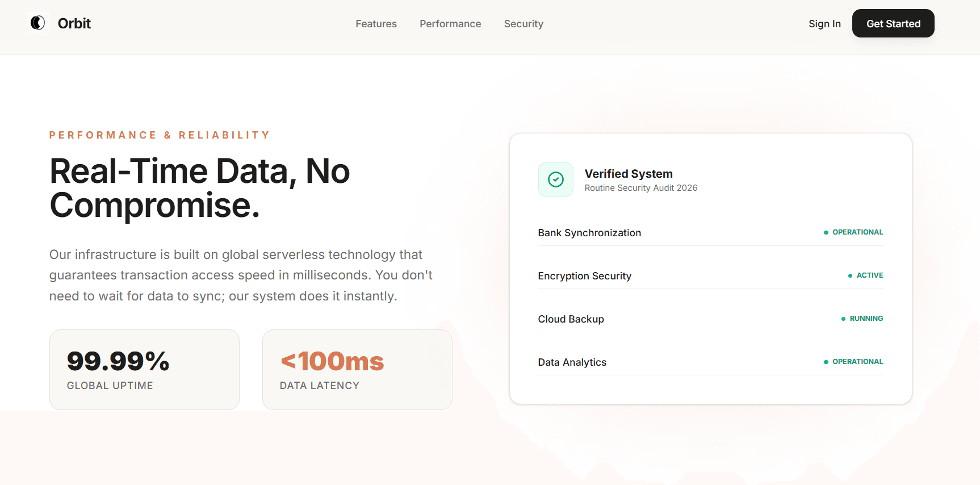
Task: Click the green verified checkmark icon
Action: 555,179
